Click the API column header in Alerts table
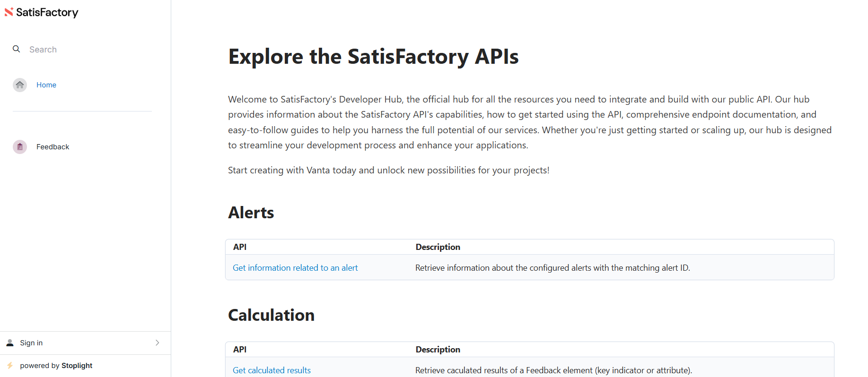Image resolution: width=868 pixels, height=377 pixels. pyautogui.click(x=240, y=247)
